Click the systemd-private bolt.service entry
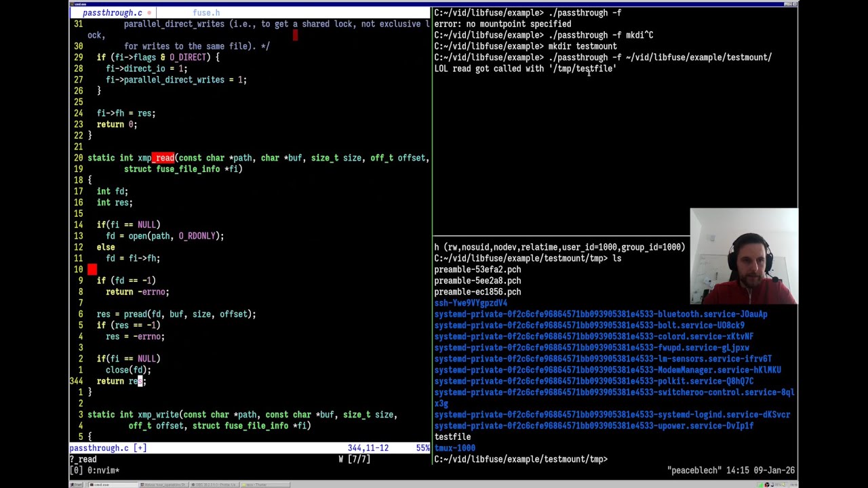 tap(589, 325)
